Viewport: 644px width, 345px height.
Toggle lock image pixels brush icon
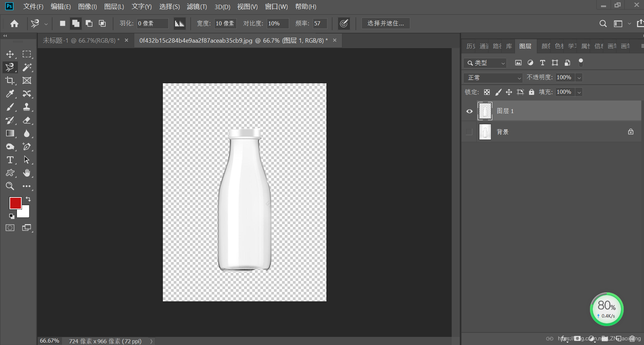[x=498, y=92]
